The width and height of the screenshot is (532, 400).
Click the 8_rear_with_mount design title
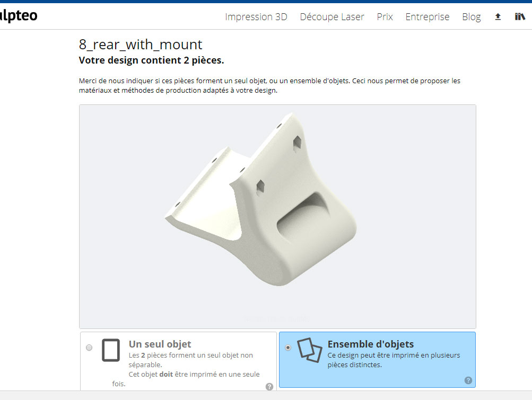tap(141, 45)
